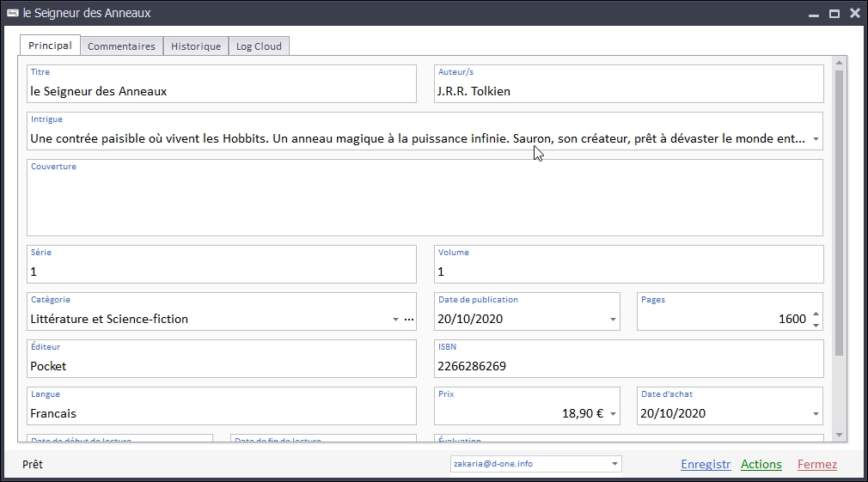
Task: Switch to the Commentaires tab
Action: coord(121,46)
